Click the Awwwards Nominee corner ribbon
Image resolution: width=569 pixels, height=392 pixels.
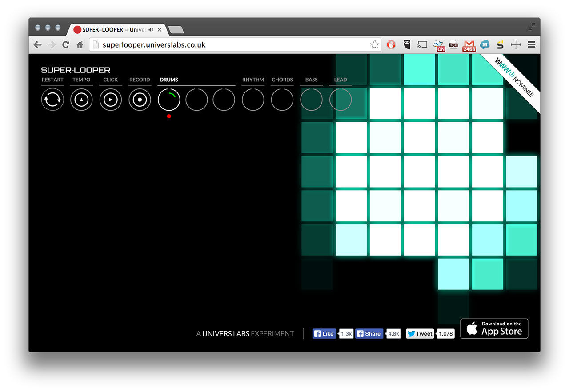tap(516, 79)
